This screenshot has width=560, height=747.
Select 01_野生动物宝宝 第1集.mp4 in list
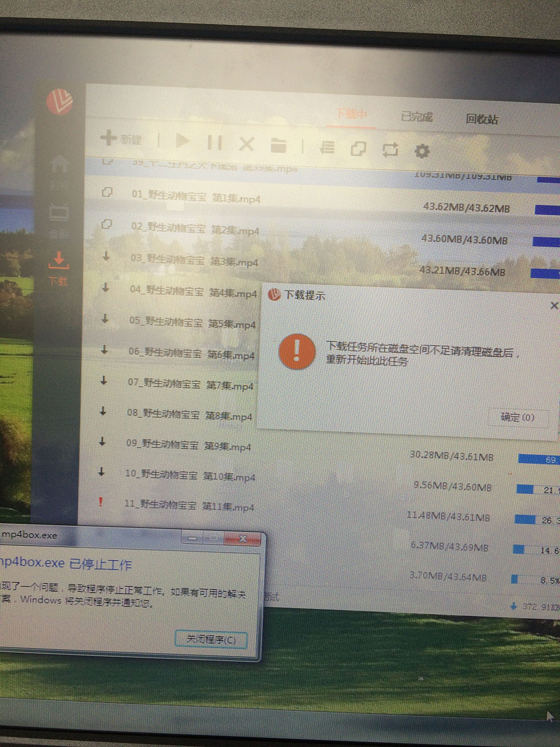pyautogui.click(x=195, y=197)
